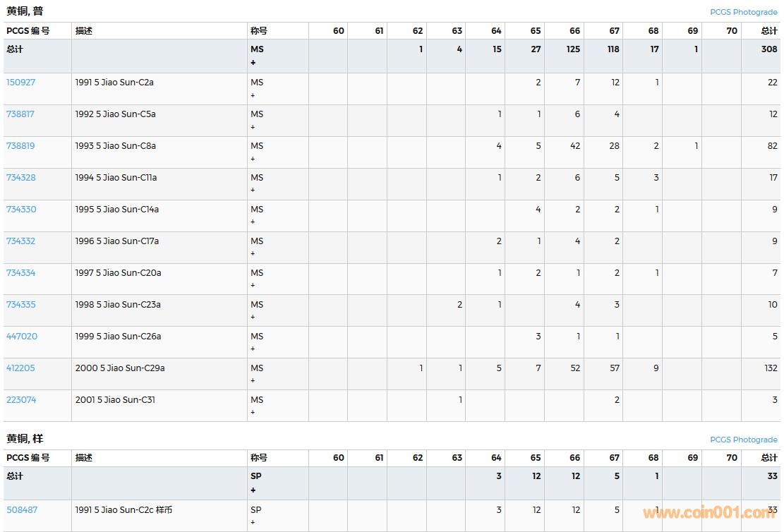Go to PCGS number 447020
Viewport: 784px width, 532px height.
(x=21, y=337)
